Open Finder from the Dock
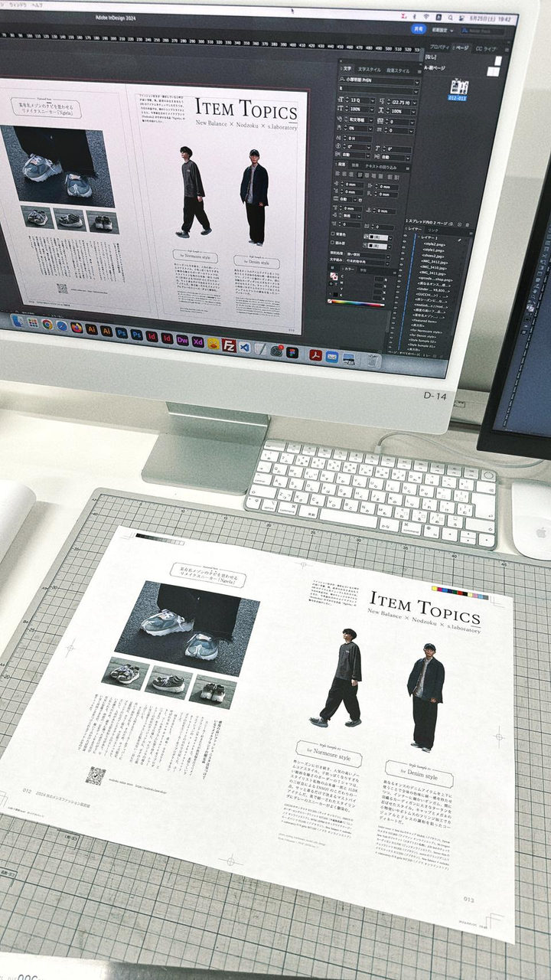This screenshot has height=980, width=551. (x=17, y=321)
